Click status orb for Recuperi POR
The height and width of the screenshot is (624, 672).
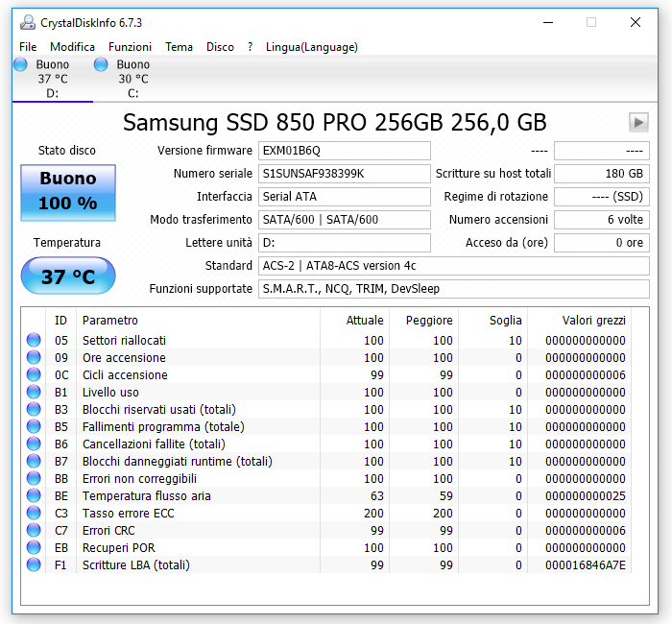point(34,547)
